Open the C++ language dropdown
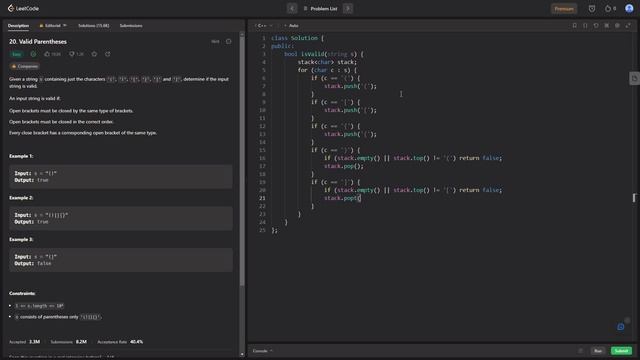 pos(264,26)
